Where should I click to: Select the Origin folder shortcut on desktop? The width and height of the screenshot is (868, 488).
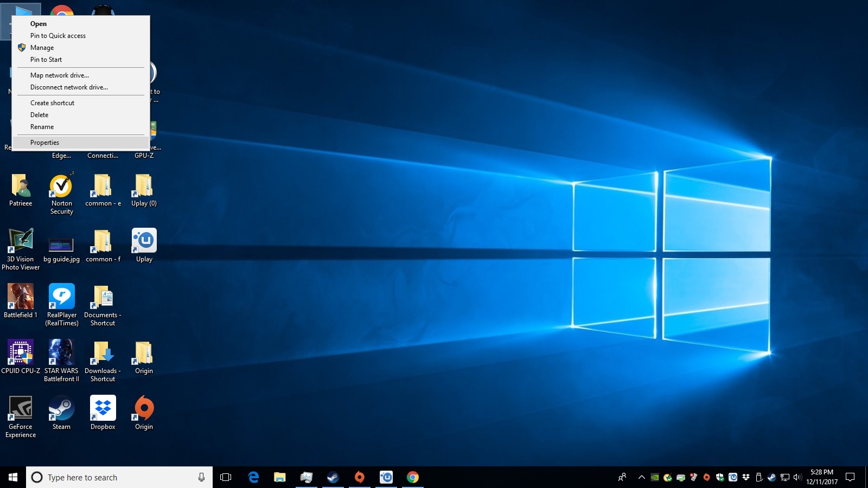tap(144, 357)
